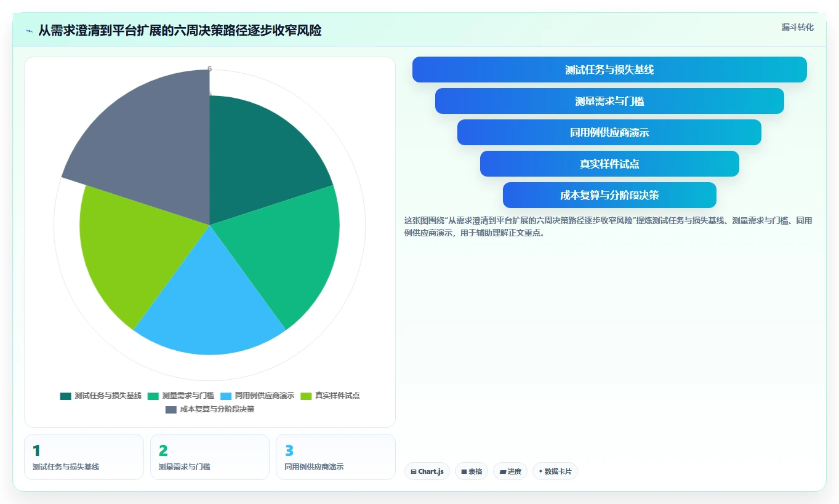Select the 成本复算与分阶段决策 funnel bar

609,195
